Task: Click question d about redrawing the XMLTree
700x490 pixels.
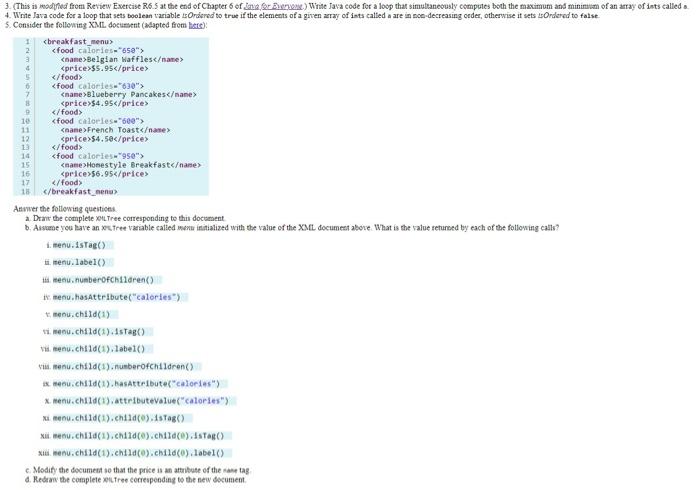Action: [x=136, y=480]
